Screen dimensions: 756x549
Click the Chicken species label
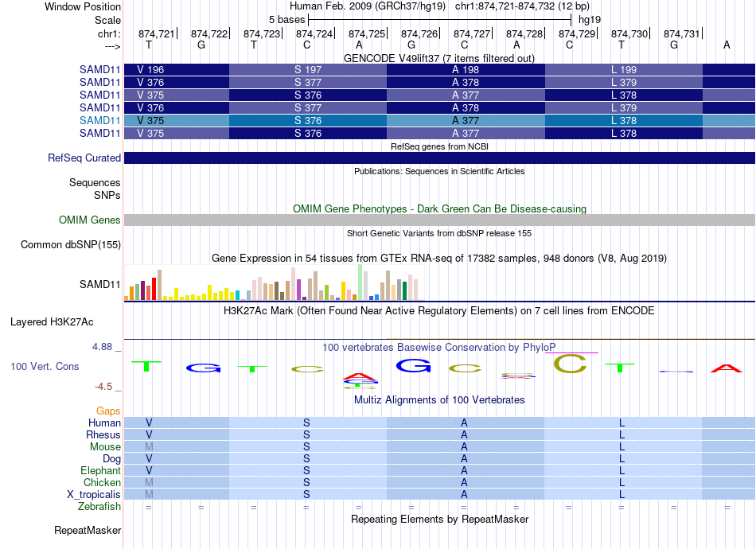click(102, 482)
